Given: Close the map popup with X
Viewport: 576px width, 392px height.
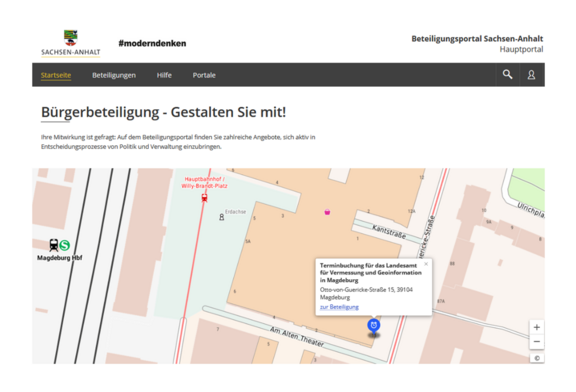Looking at the screenshot, I should 426,264.
